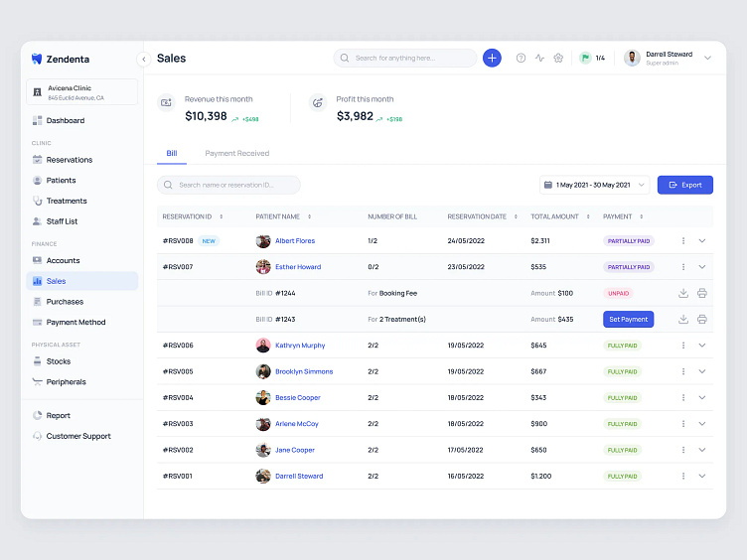The height and width of the screenshot is (560, 747).
Task: Open Albert Flores patient link
Action: (295, 241)
